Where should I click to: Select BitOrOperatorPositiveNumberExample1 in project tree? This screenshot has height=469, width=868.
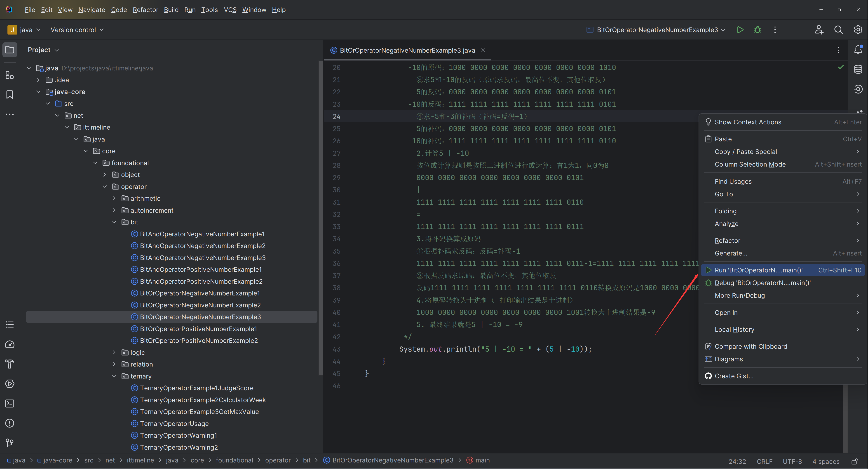(198, 329)
